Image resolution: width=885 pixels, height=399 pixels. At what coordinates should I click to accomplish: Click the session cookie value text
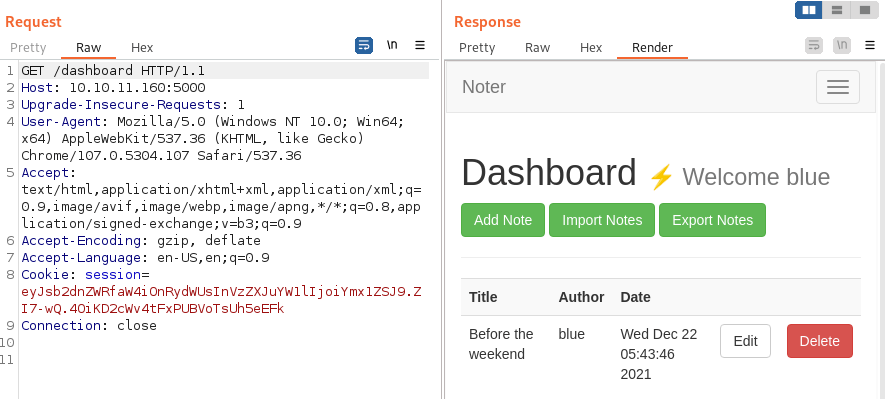221,300
